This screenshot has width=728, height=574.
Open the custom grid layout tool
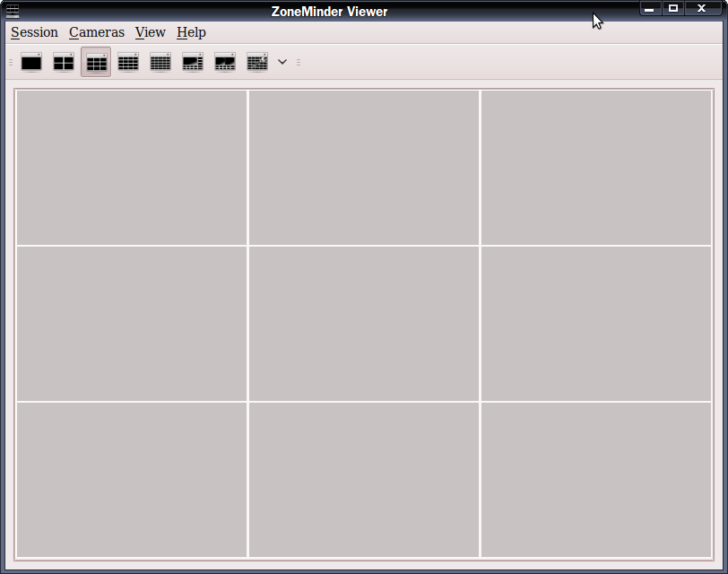pyautogui.click(x=257, y=62)
